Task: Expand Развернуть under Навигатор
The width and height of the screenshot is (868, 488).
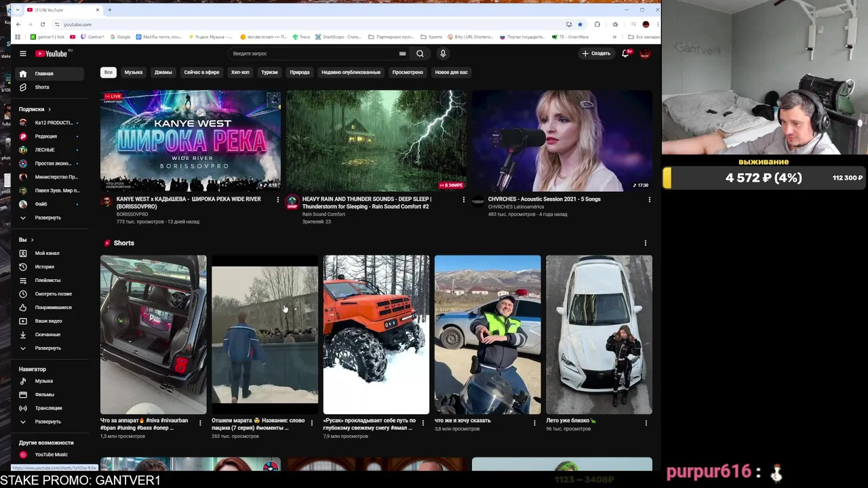Action: [x=49, y=422]
